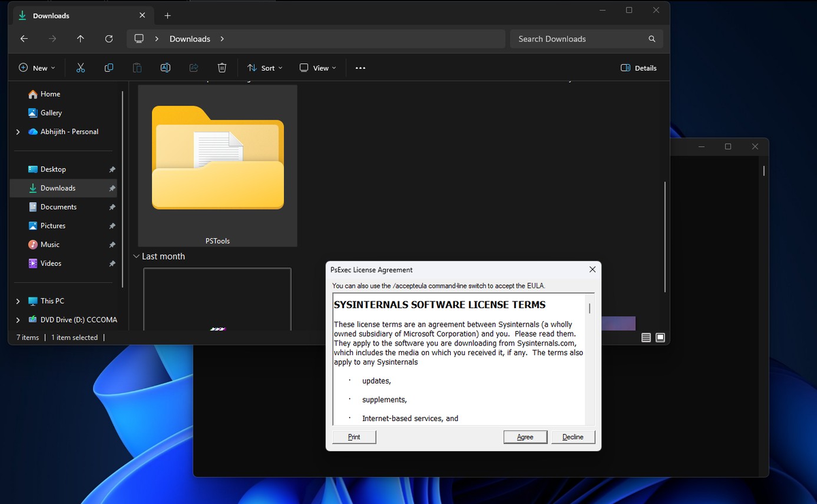This screenshot has width=817, height=504.
Task: Click Agree in the license dialog
Action: point(525,437)
